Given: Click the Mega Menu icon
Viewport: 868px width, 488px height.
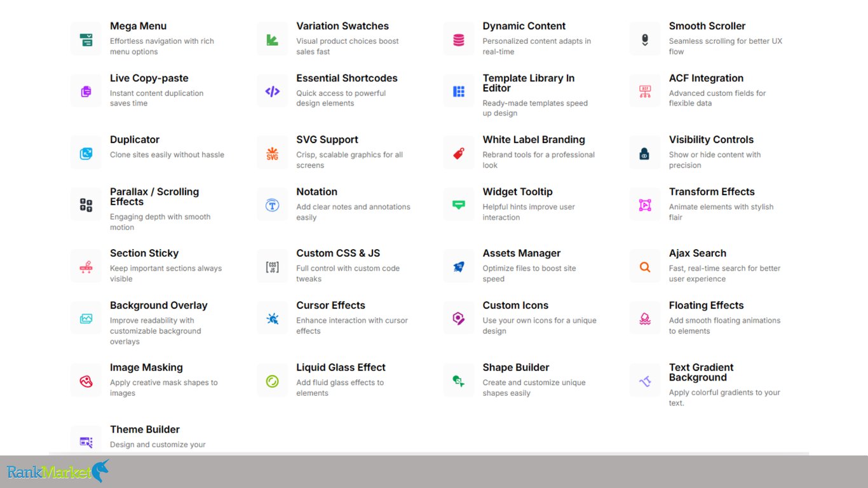Looking at the screenshot, I should (86, 40).
